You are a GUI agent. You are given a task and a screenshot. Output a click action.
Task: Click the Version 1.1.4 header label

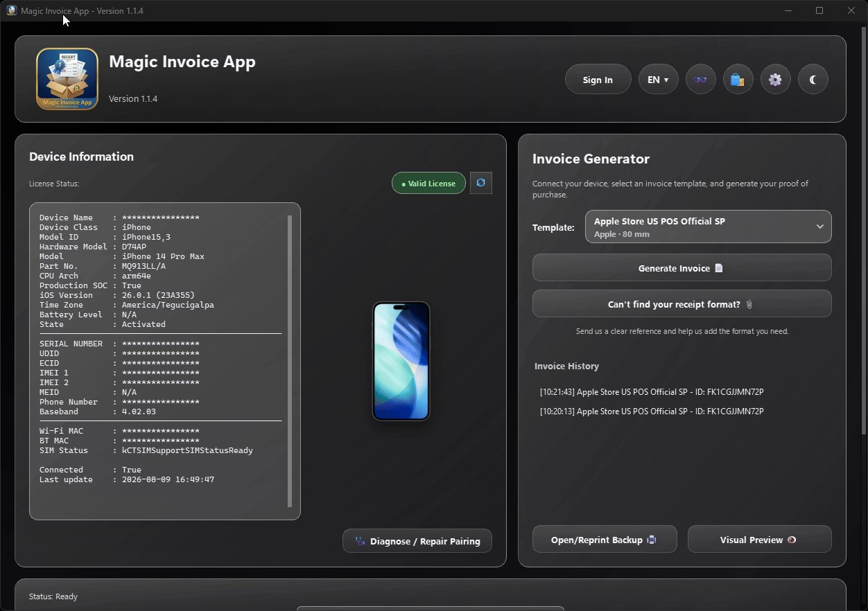click(133, 99)
